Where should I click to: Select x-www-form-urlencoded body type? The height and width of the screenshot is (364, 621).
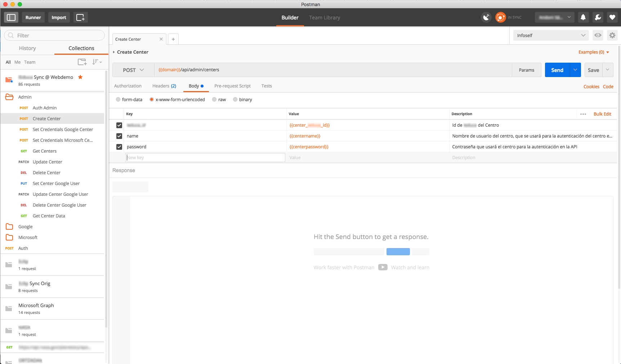[152, 99]
